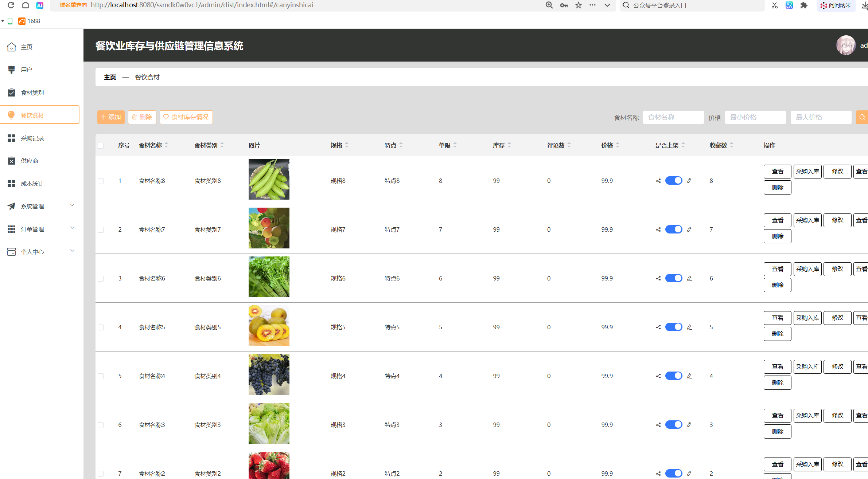Click share icon in row 食材名称6

(658, 278)
